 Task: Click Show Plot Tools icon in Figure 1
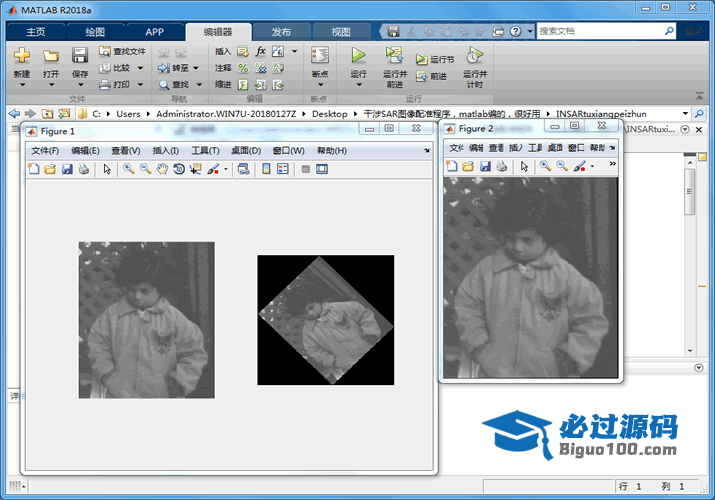point(322,169)
